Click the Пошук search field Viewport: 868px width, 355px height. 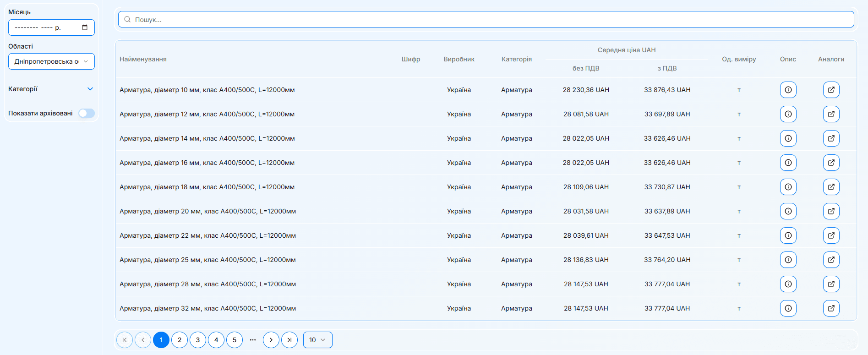486,19
